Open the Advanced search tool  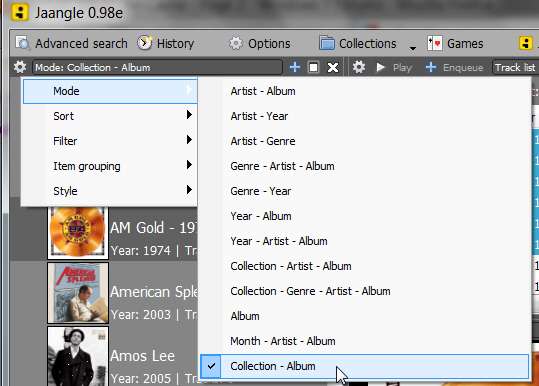click(72, 44)
